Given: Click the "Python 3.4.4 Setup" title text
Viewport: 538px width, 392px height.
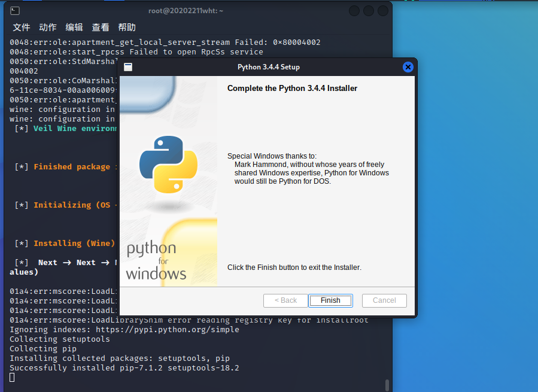Looking at the screenshot, I should pos(268,67).
